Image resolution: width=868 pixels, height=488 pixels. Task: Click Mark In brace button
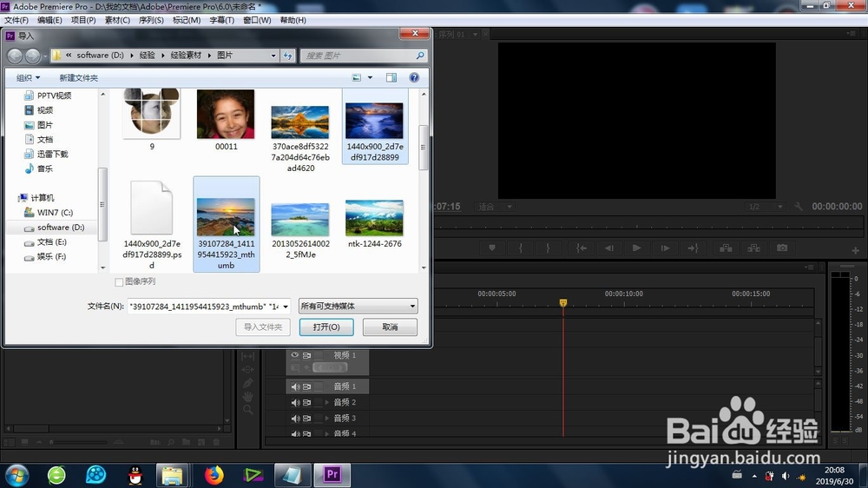[520, 248]
